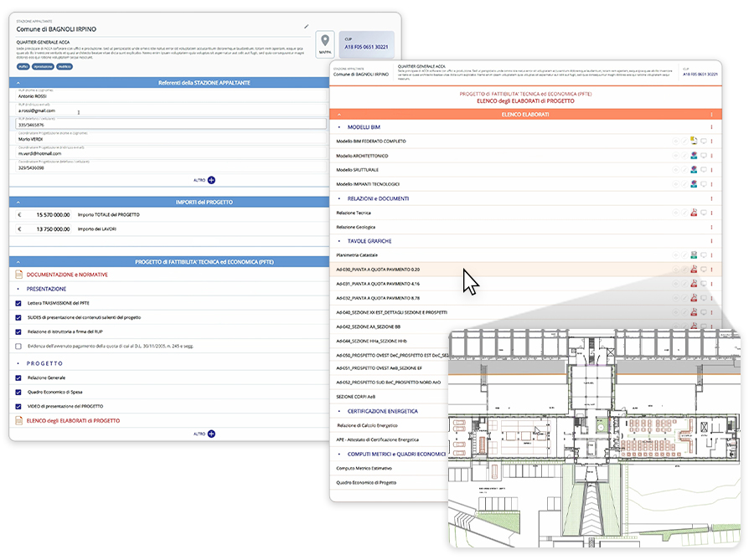Click the RUP name field with Antonio ROSSI
This screenshot has height=560, width=754.
(171, 95)
